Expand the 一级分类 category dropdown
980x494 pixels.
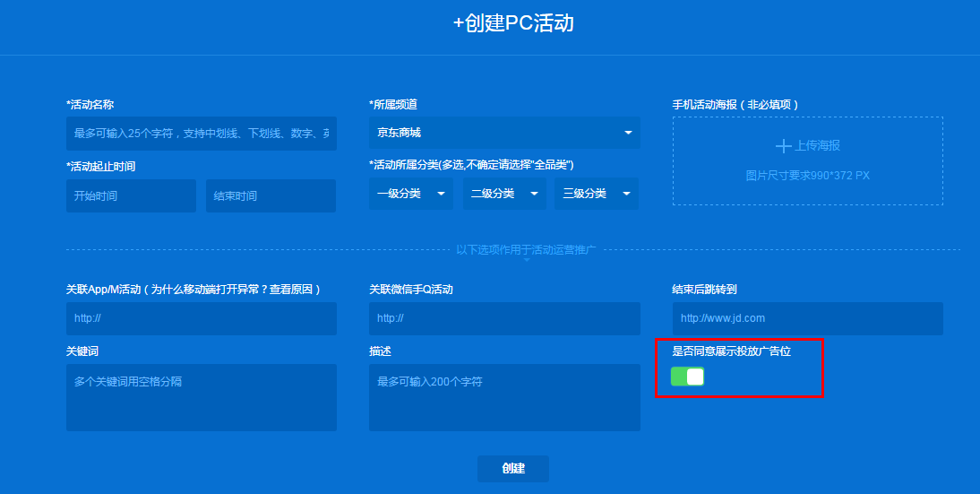[411, 194]
